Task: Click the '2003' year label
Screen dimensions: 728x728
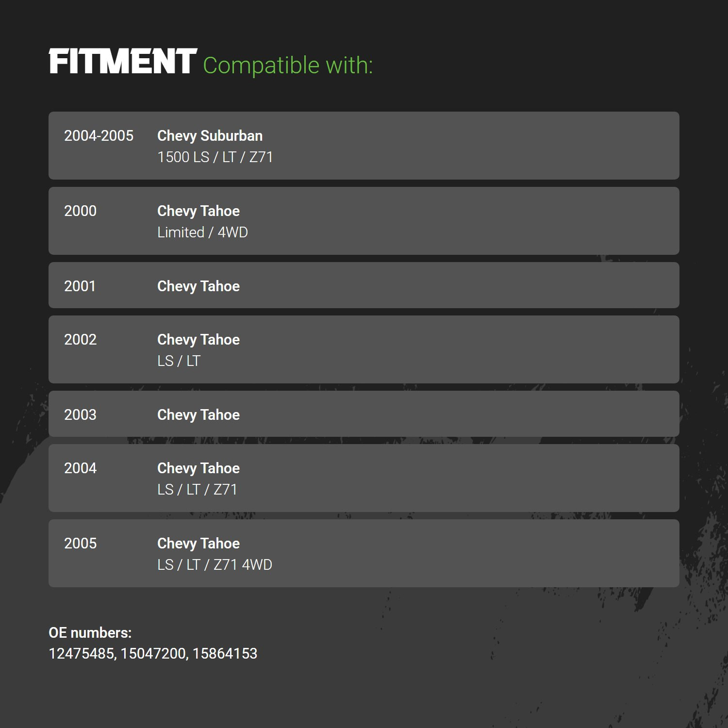Action: pos(80,415)
